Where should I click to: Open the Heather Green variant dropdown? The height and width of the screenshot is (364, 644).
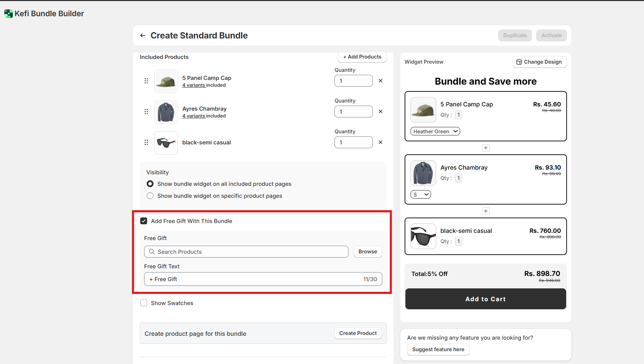435,131
